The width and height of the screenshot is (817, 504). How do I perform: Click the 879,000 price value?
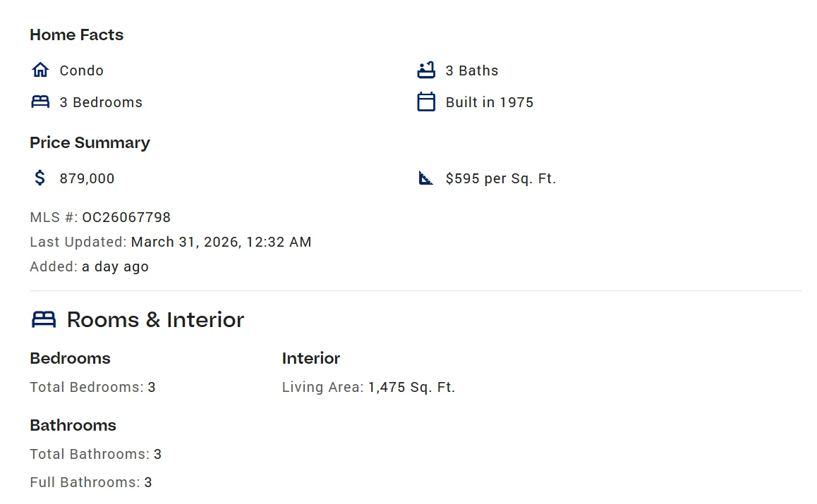coord(87,178)
